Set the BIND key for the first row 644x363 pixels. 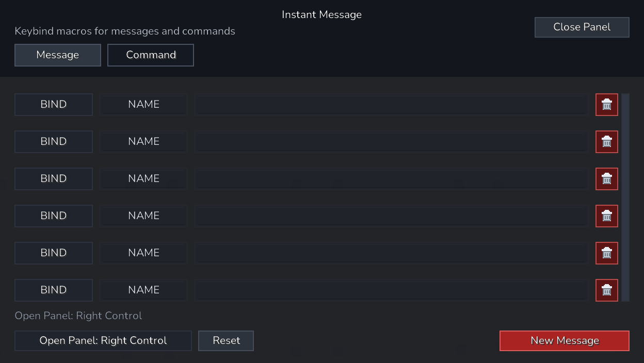(54, 105)
